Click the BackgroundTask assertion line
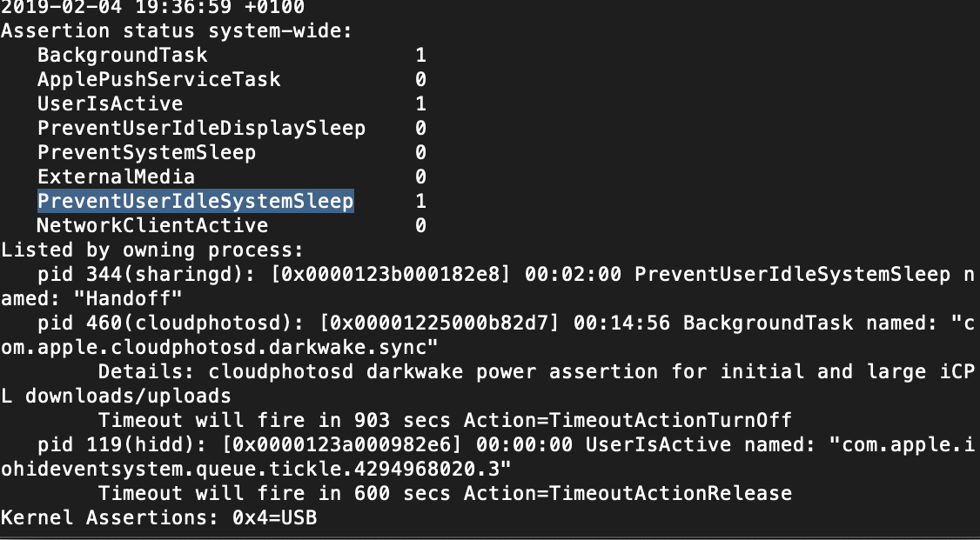980x540 pixels. pyautogui.click(x=123, y=56)
